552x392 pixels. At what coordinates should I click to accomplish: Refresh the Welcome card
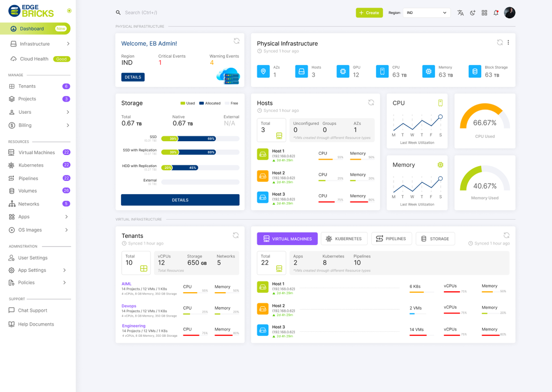point(236,41)
